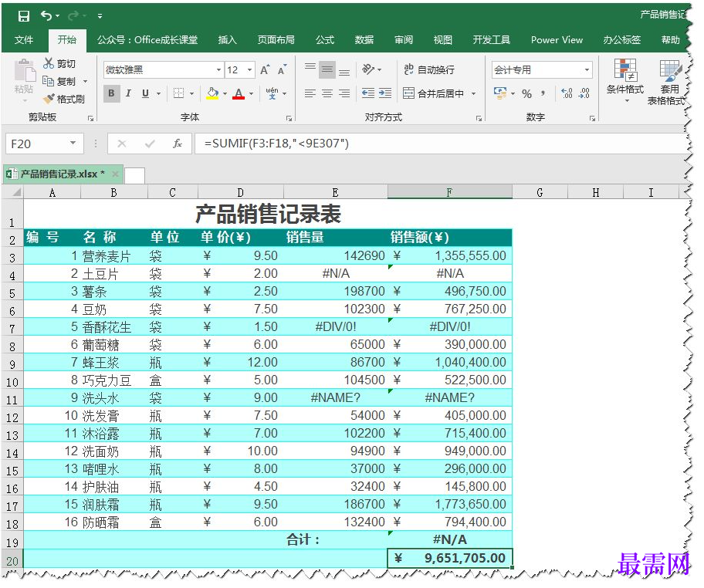The height and width of the screenshot is (588, 704).
Task: Click the insert function fx button
Action: point(178,144)
